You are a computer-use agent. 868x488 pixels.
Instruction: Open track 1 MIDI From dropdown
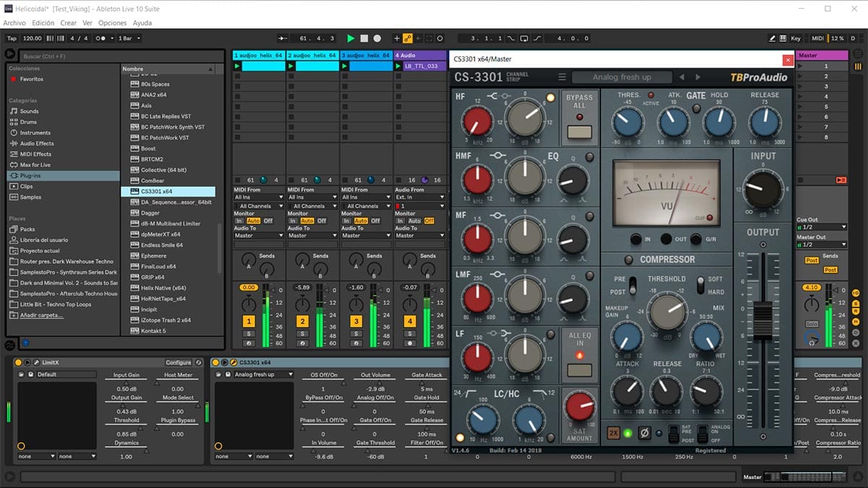[x=258, y=197]
